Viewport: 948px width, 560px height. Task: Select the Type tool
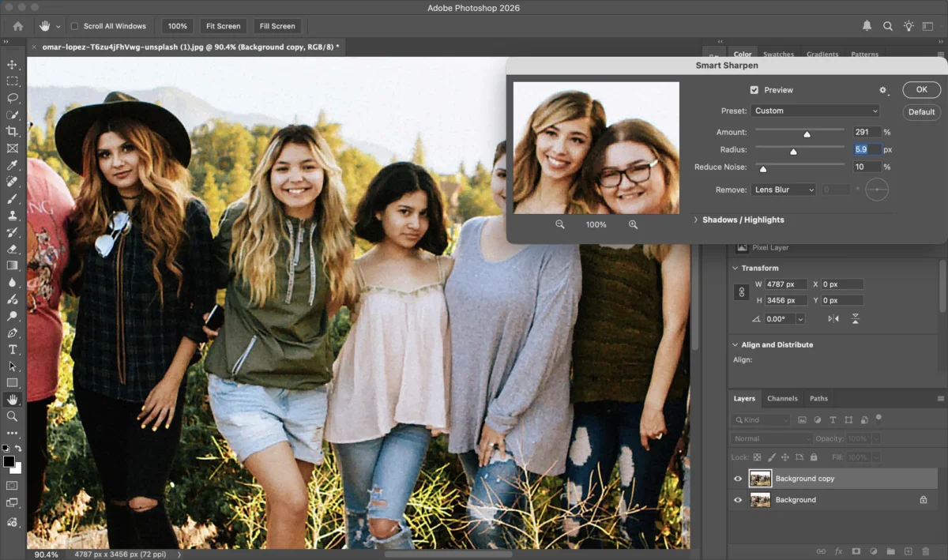pos(12,349)
